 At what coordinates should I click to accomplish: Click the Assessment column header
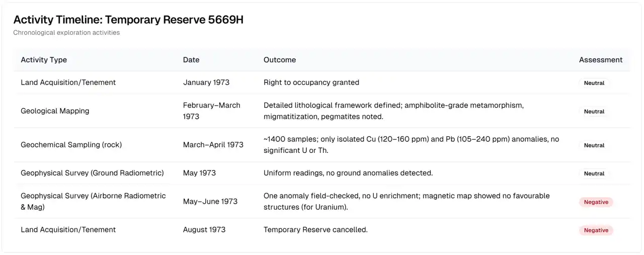(601, 60)
